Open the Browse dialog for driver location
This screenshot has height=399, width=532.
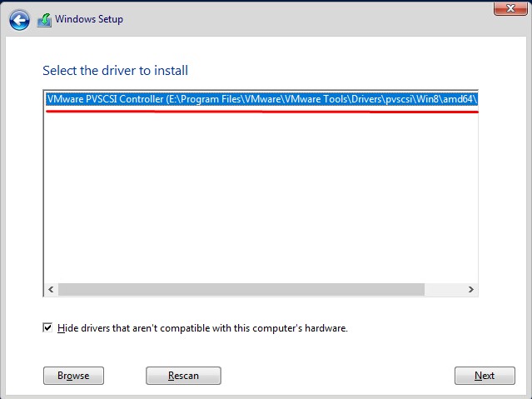click(73, 375)
